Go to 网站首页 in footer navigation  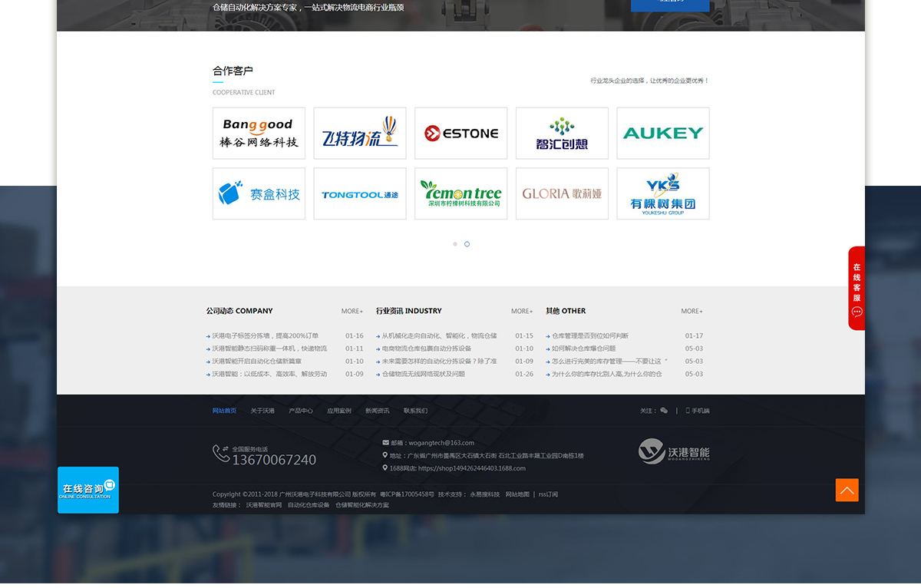[225, 411]
